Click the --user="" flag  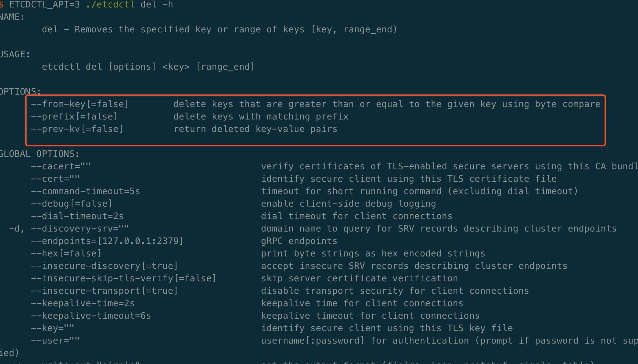pos(55,341)
